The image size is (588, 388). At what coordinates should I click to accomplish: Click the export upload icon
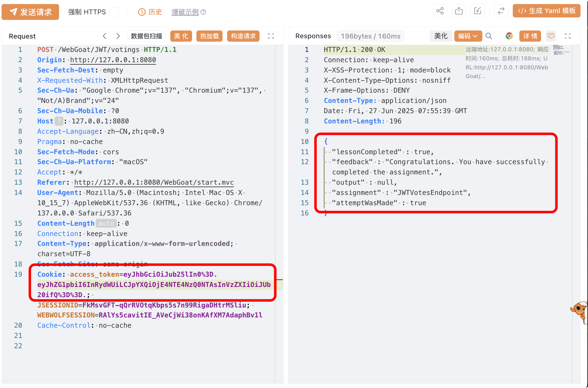(x=459, y=11)
